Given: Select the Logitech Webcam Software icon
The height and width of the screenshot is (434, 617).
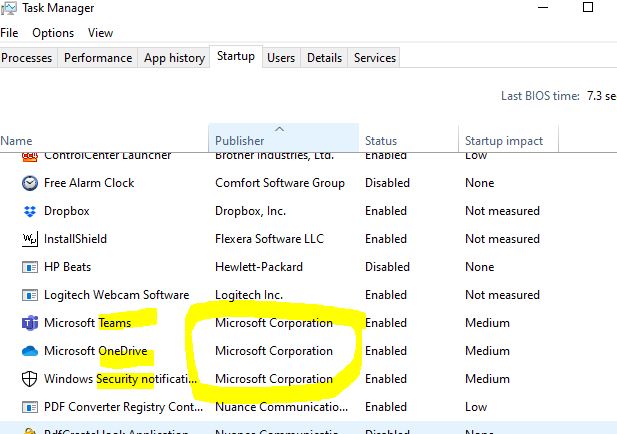Looking at the screenshot, I should (29, 295).
